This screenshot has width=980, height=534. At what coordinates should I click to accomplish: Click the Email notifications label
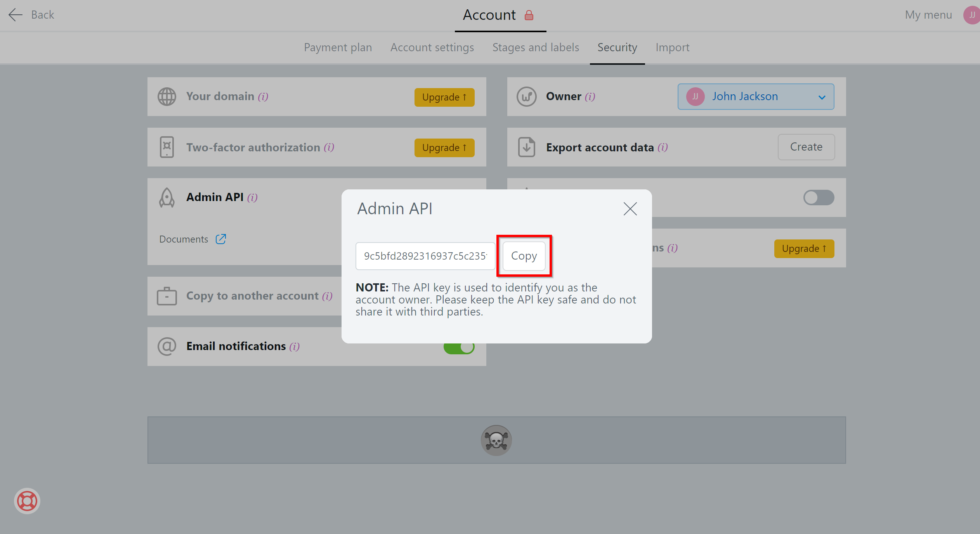tap(236, 346)
